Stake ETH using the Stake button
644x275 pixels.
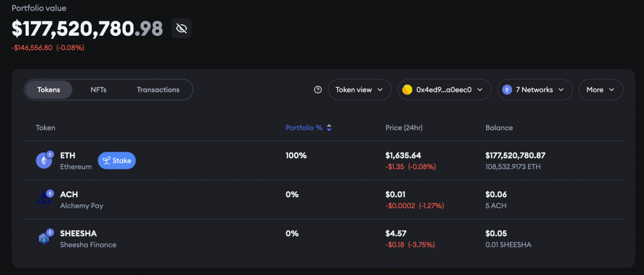tap(116, 160)
